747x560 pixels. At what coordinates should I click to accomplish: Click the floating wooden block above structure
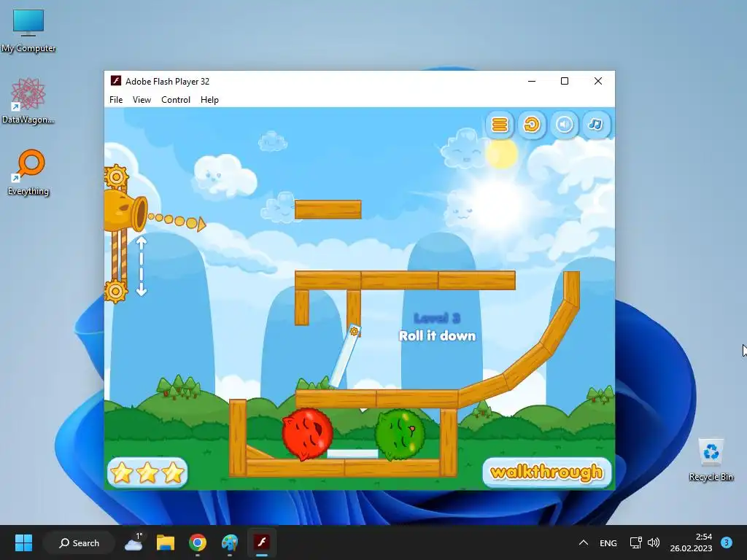click(328, 209)
